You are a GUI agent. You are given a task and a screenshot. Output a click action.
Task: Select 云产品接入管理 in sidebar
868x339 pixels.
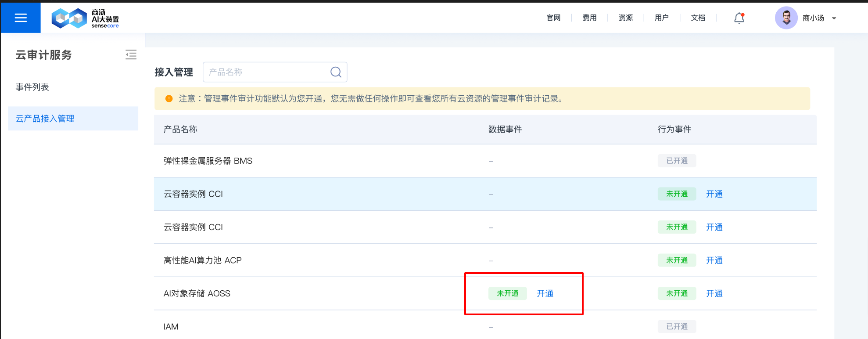click(73, 119)
